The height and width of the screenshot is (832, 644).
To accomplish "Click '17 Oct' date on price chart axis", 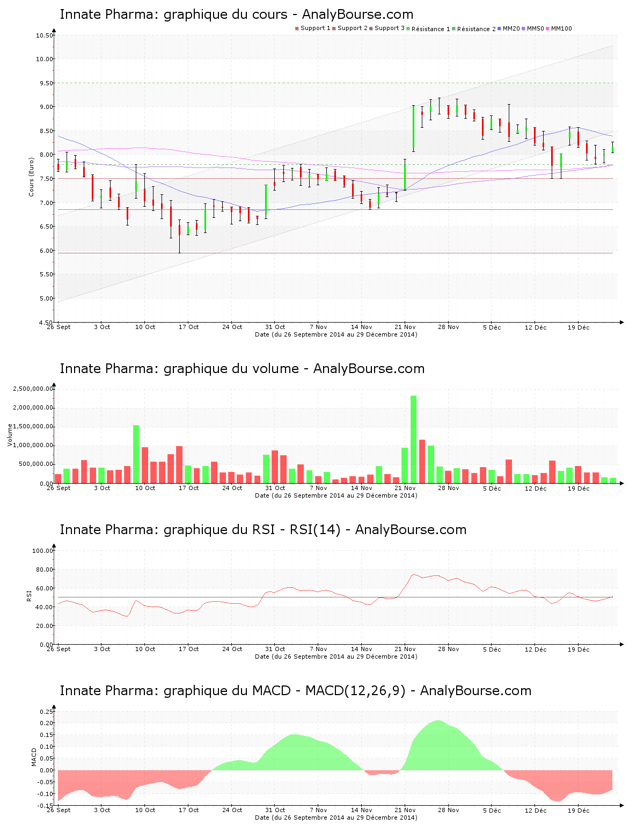I will pyautogui.click(x=188, y=327).
